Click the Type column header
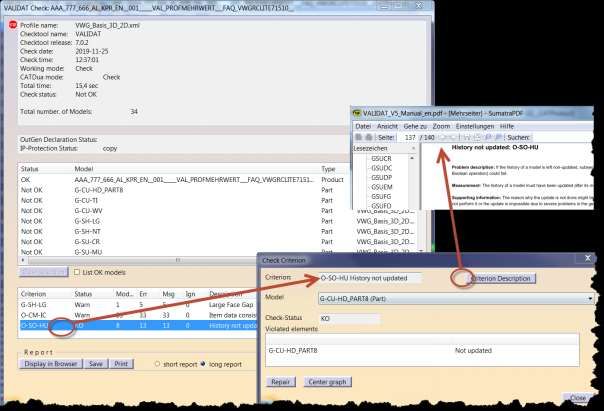 pos(328,169)
